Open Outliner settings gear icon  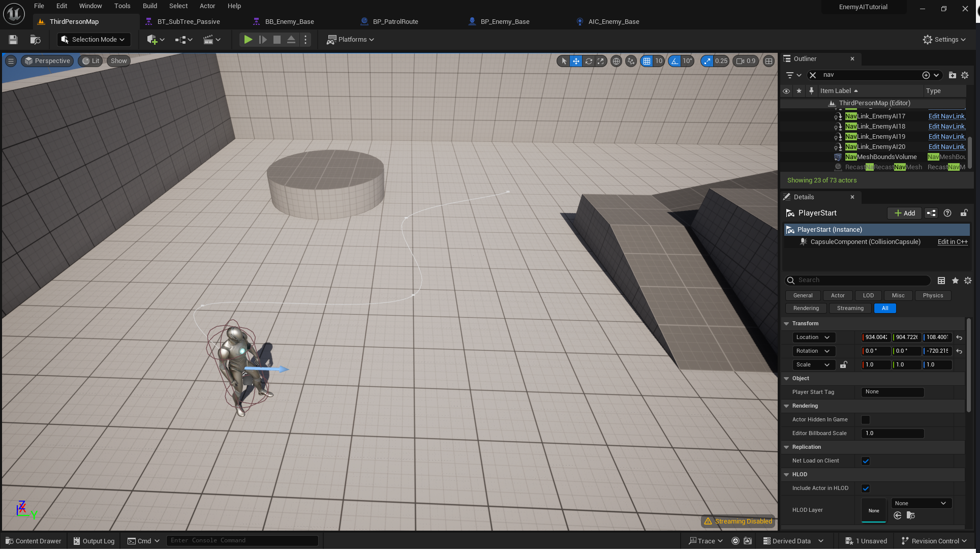pyautogui.click(x=965, y=75)
